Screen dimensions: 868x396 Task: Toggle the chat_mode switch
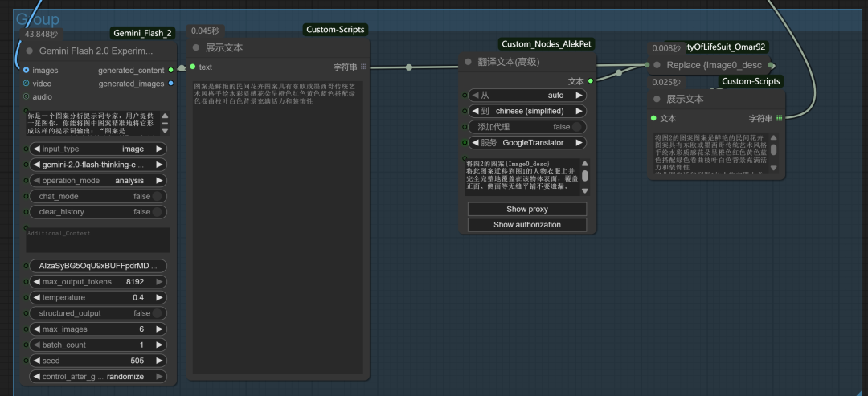[158, 197]
